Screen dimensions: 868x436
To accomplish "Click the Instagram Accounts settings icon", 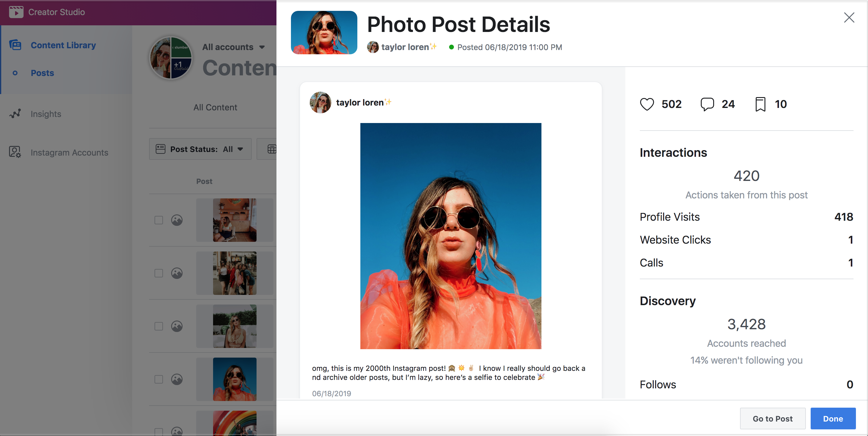I will point(15,152).
